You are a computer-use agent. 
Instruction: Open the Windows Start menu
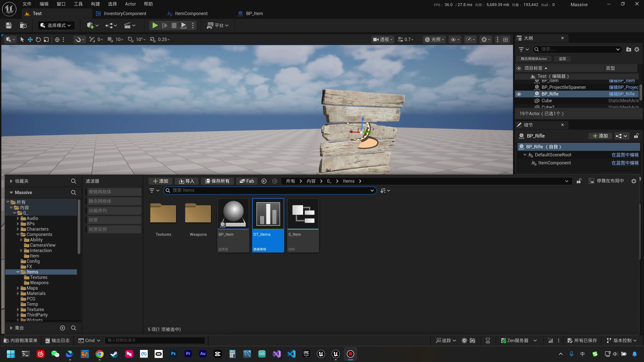coord(11,354)
